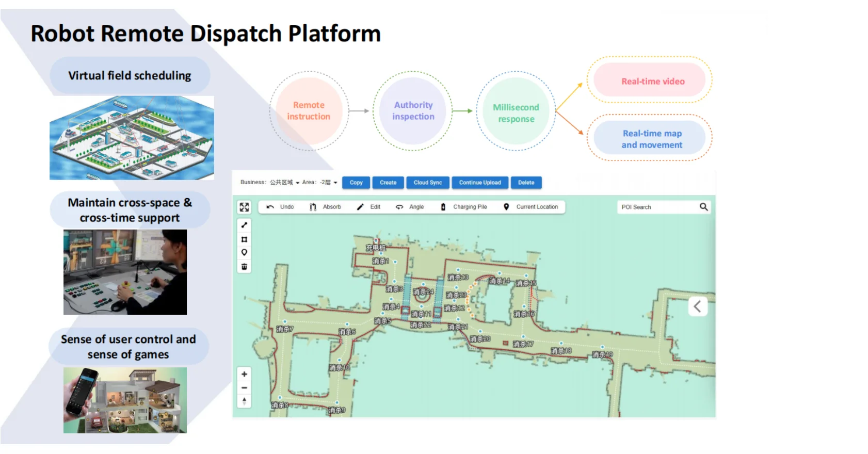Screen dimensions: 868x454
Task: Activate the Edit pencil tool
Action: [368, 207]
